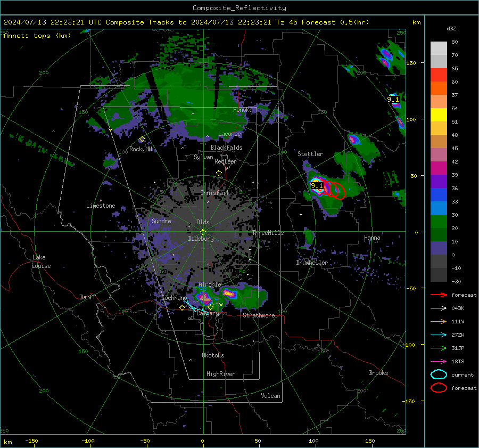Click the orange 57-60 dBZ color swatch
The height and width of the screenshot is (448, 479).
tap(439, 88)
